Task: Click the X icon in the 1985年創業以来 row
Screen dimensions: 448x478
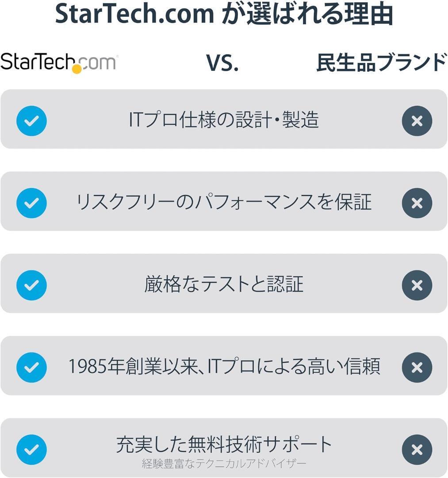Action: 417,367
